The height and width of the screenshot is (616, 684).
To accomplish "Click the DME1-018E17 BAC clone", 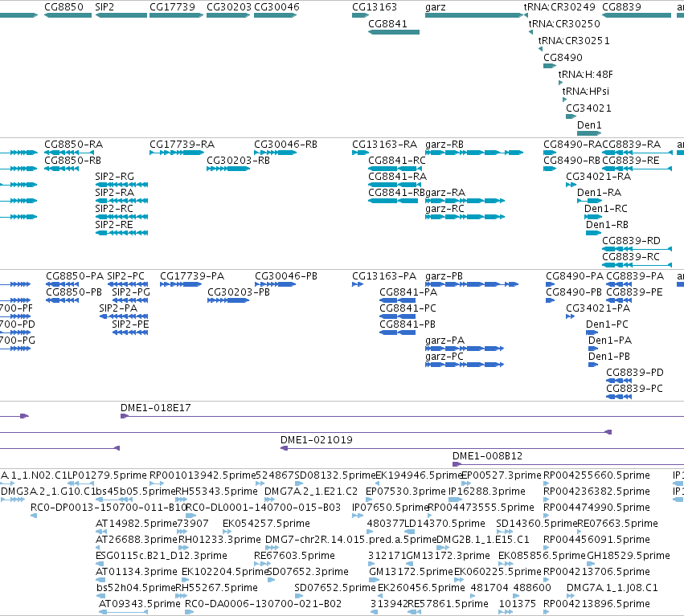I will click(x=402, y=416).
